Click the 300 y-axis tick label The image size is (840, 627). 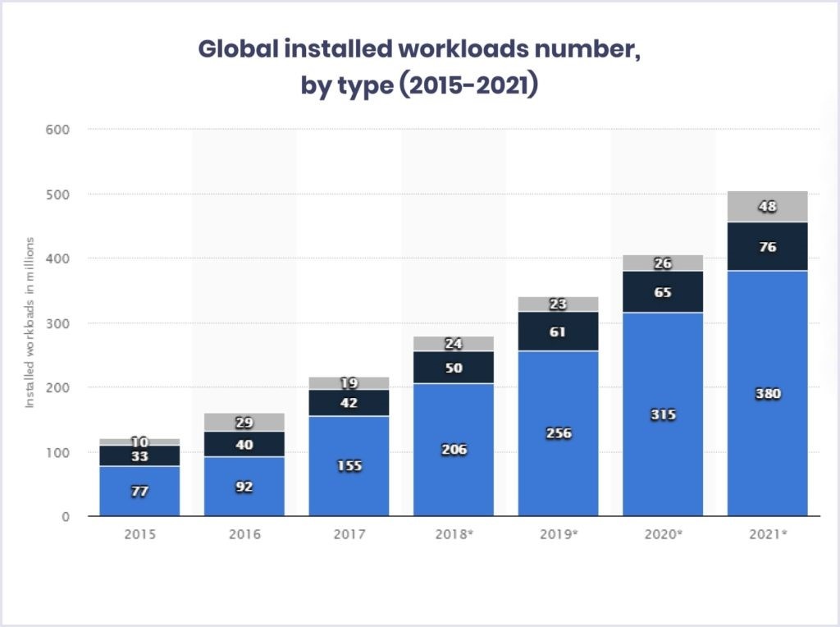point(57,323)
